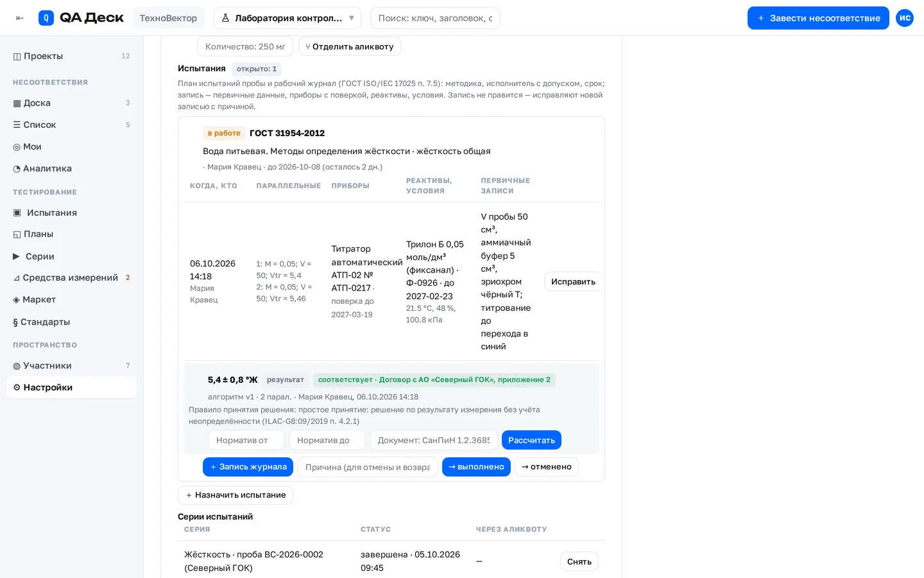Image resolution: width=924 pixels, height=578 pixels.
Task: Click Завести несоответствие button
Action: tap(818, 18)
